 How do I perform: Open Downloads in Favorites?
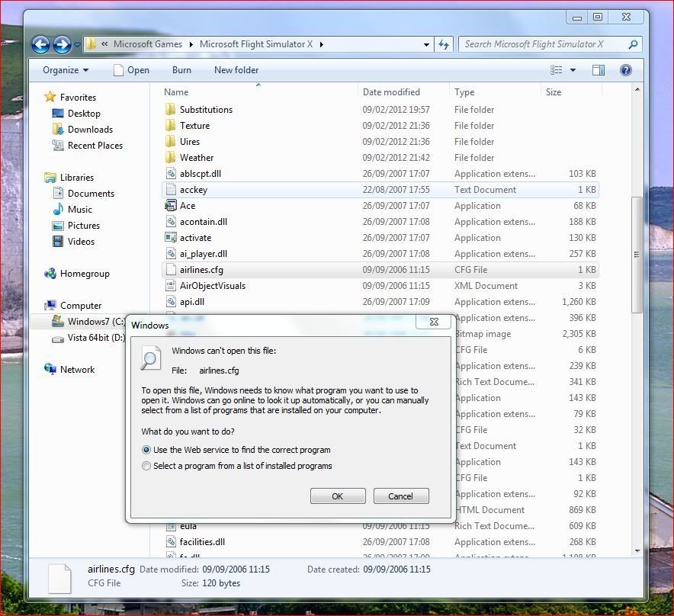[82, 130]
